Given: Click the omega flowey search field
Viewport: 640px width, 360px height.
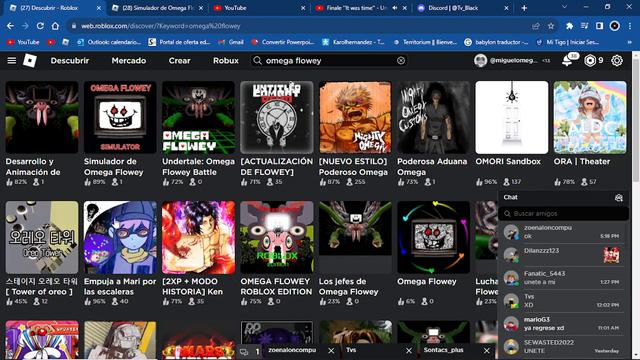Looking at the screenshot, I should (329, 60).
